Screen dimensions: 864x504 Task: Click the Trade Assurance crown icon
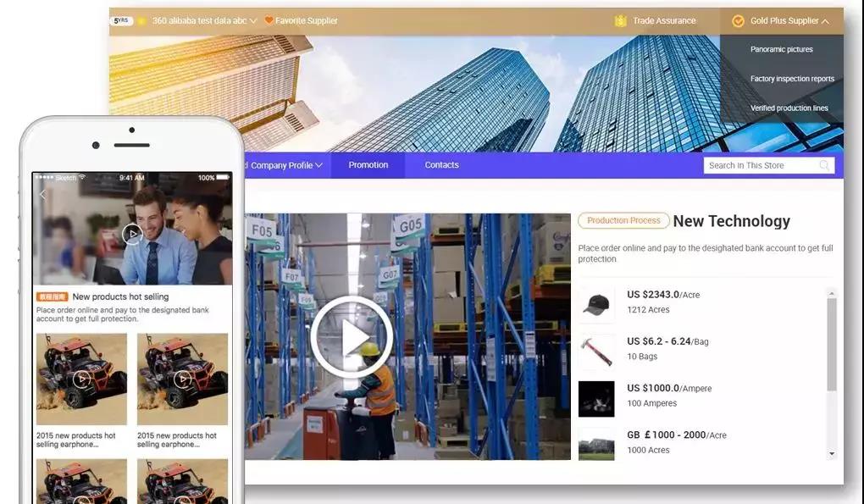click(621, 21)
